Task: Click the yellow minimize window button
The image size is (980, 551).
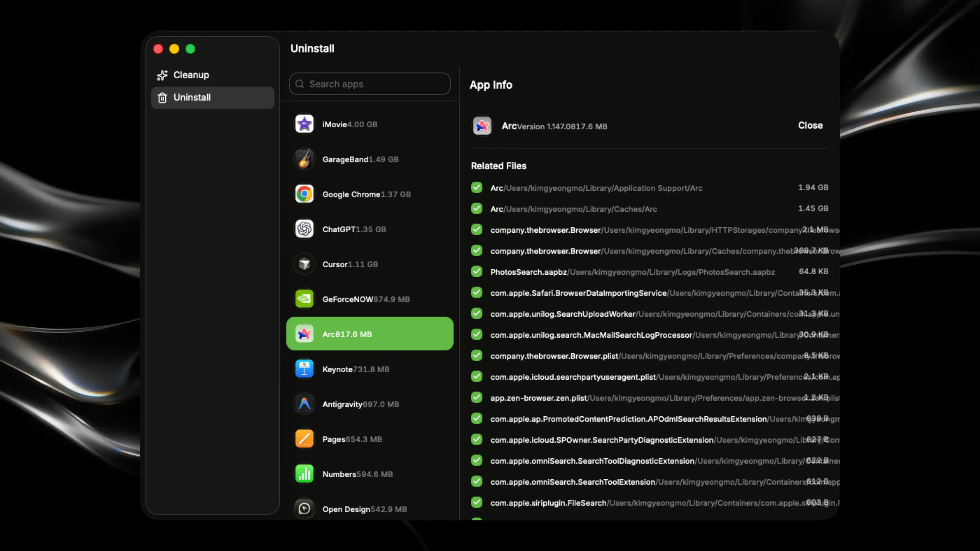Action: click(174, 49)
